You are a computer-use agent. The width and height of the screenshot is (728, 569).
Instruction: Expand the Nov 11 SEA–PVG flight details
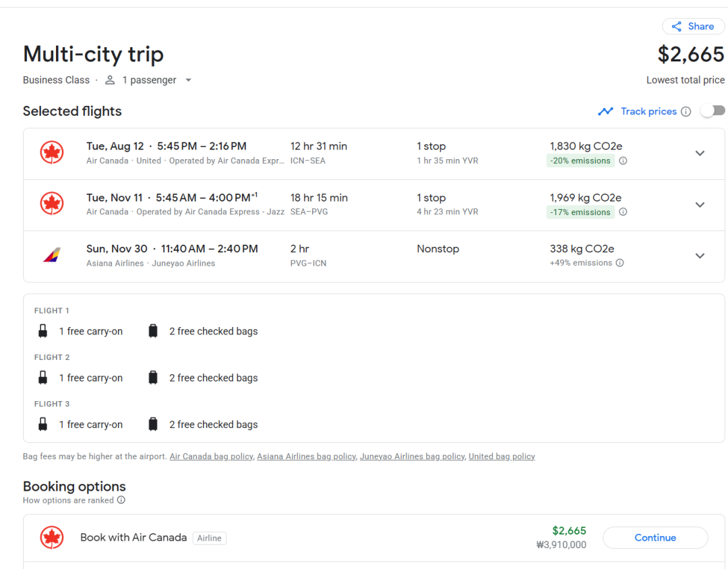(700, 205)
